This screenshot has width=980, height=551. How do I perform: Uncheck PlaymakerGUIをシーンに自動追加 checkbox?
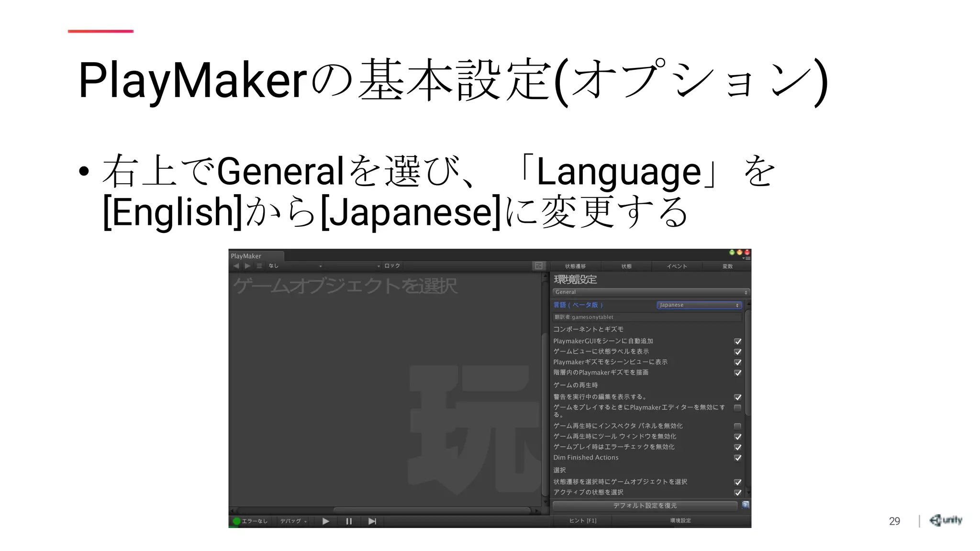pos(737,342)
